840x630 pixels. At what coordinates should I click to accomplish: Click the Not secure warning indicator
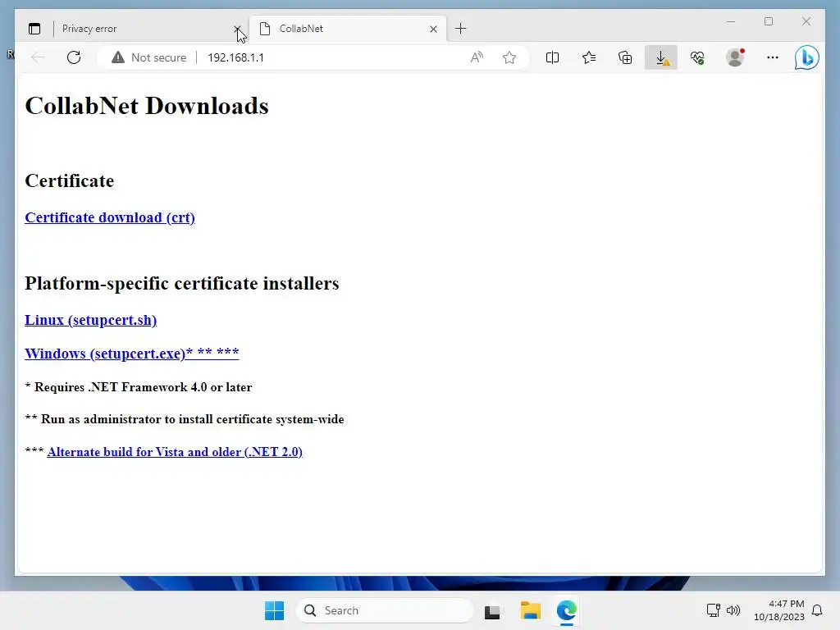pyautogui.click(x=149, y=57)
